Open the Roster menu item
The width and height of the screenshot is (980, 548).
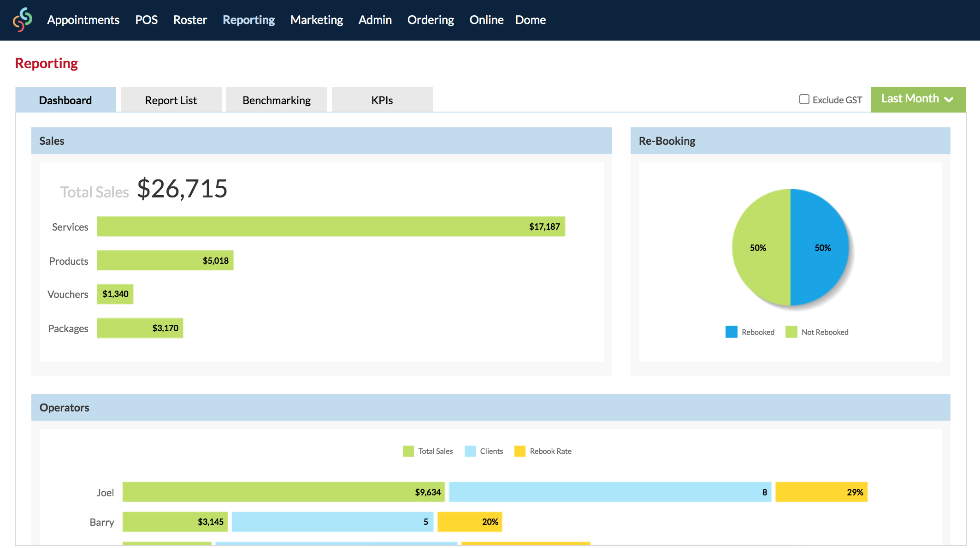click(x=190, y=20)
